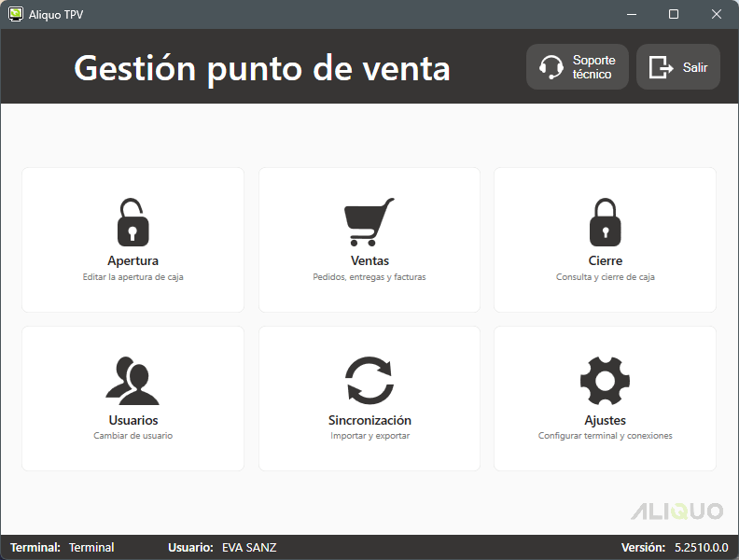Open the gear icon for Ajustes
This screenshot has width=739, height=560.
point(605,381)
